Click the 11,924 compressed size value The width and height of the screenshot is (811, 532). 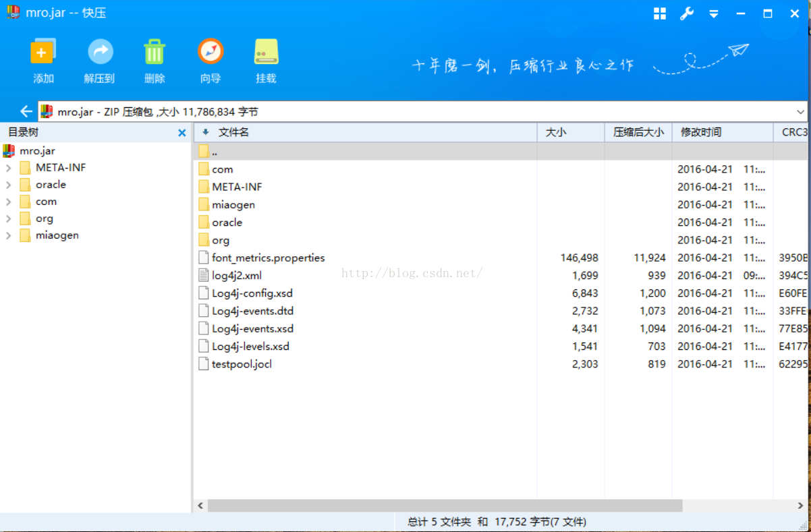[650, 258]
